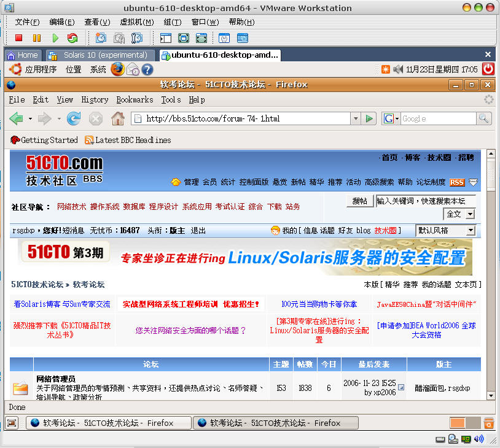Open the VMware 文件(F) menu
500x448 pixels.
pyautogui.click(x=28, y=22)
